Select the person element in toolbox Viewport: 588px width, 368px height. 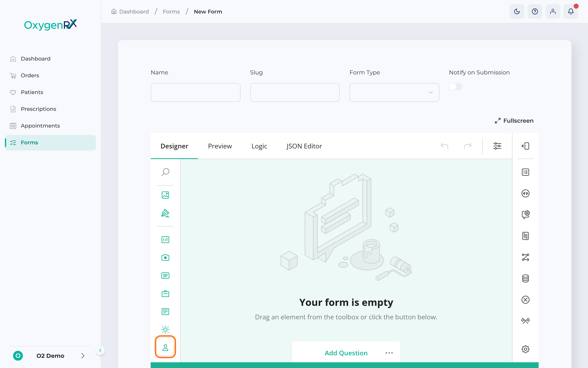point(165,347)
